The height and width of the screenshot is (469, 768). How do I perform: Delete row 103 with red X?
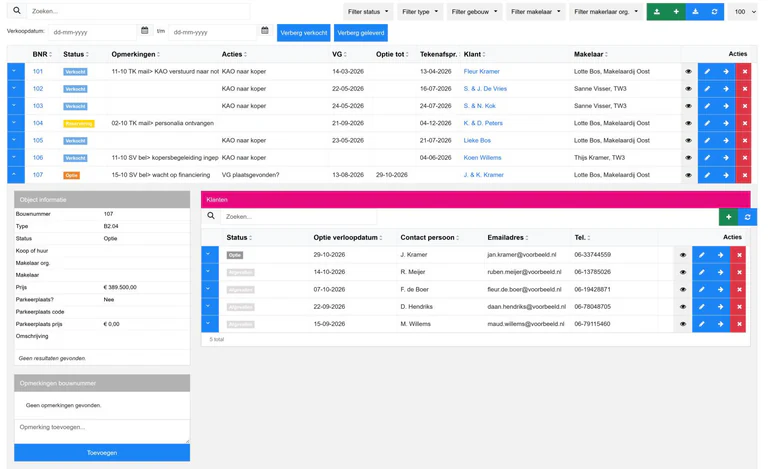(x=744, y=106)
